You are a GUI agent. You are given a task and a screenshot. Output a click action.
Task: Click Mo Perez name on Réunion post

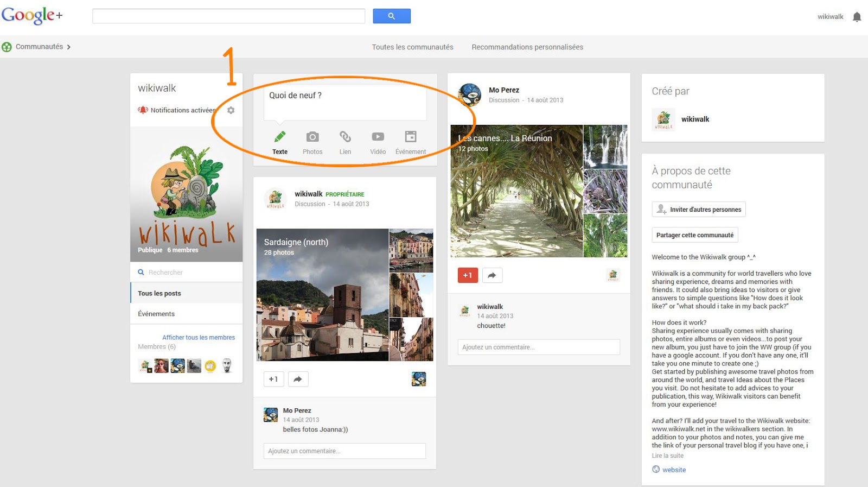[x=504, y=90]
